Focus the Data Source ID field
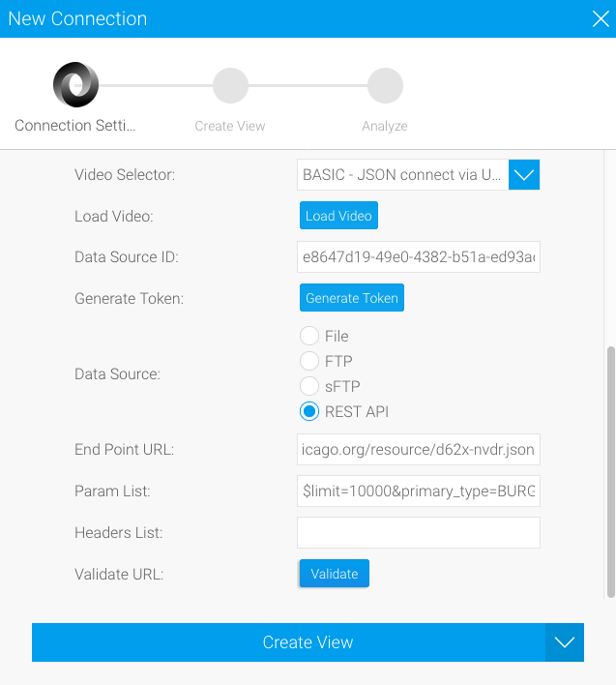 (418, 257)
